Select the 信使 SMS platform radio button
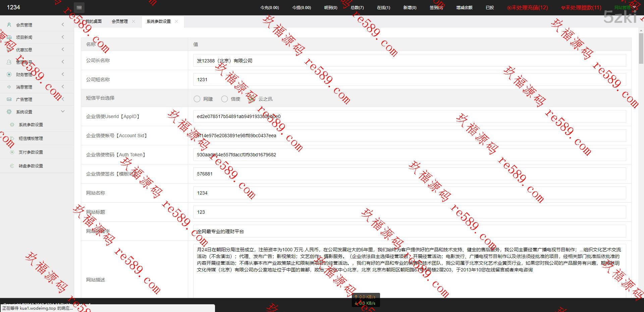 (x=224, y=99)
